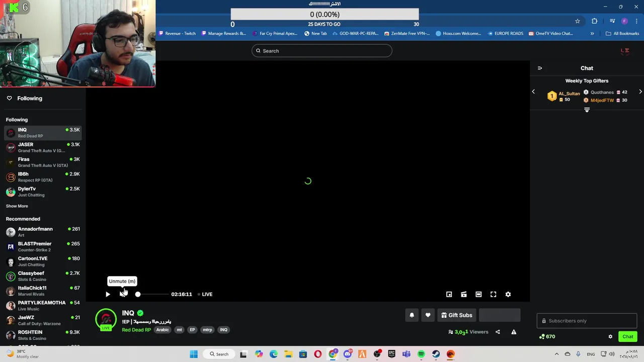Open Chrome profile avatar
The width and height of the screenshot is (644, 362).
[624, 21]
